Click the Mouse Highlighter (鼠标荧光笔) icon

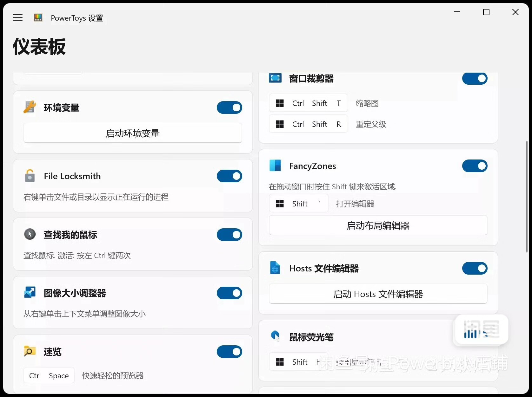(x=275, y=336)
